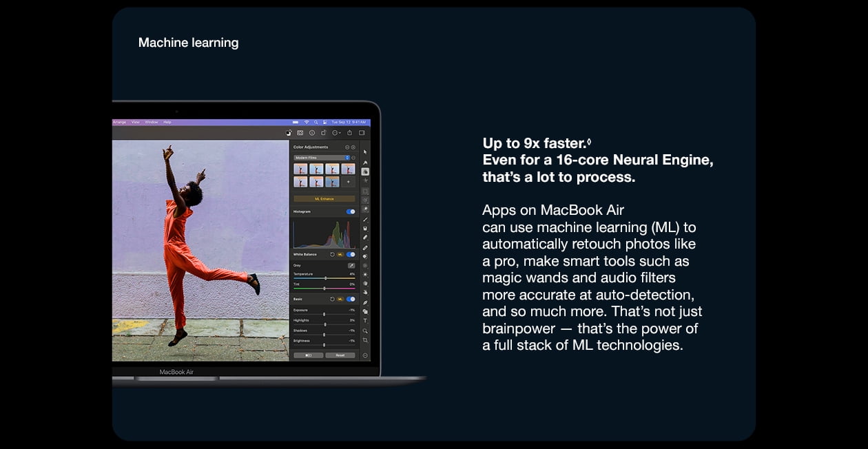This screenshot has height=449, width=868.
Task: Adjust the Exposure slider
Action: pos(324,314)
